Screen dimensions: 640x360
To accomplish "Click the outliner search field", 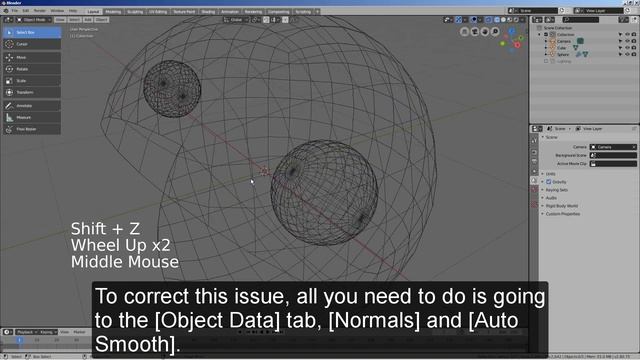I will coord(580,20).
